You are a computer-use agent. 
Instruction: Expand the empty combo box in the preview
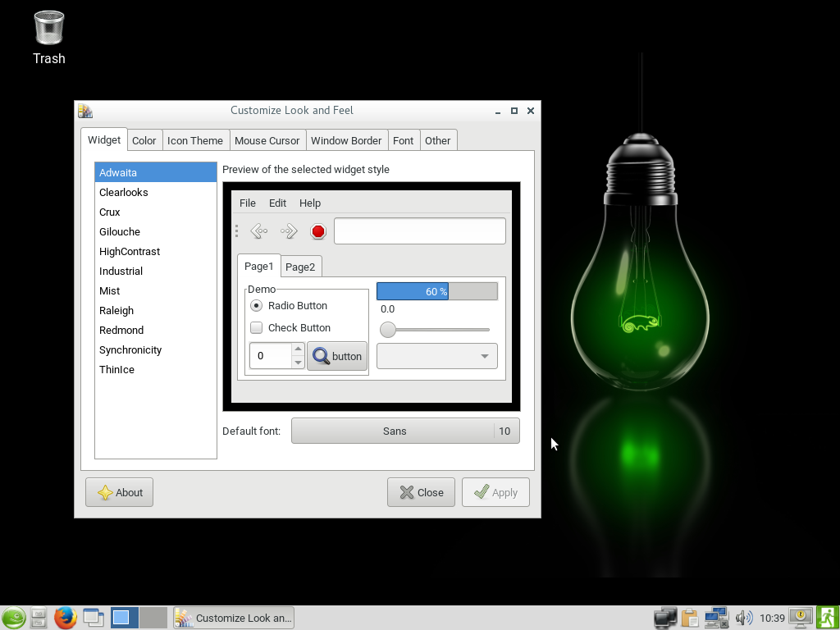point(436,356)
